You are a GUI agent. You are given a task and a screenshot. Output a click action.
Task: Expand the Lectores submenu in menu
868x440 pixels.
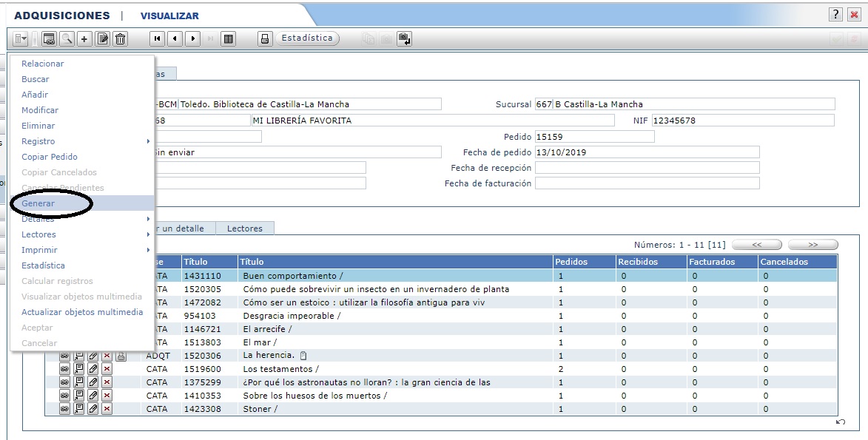coord(81,234)
